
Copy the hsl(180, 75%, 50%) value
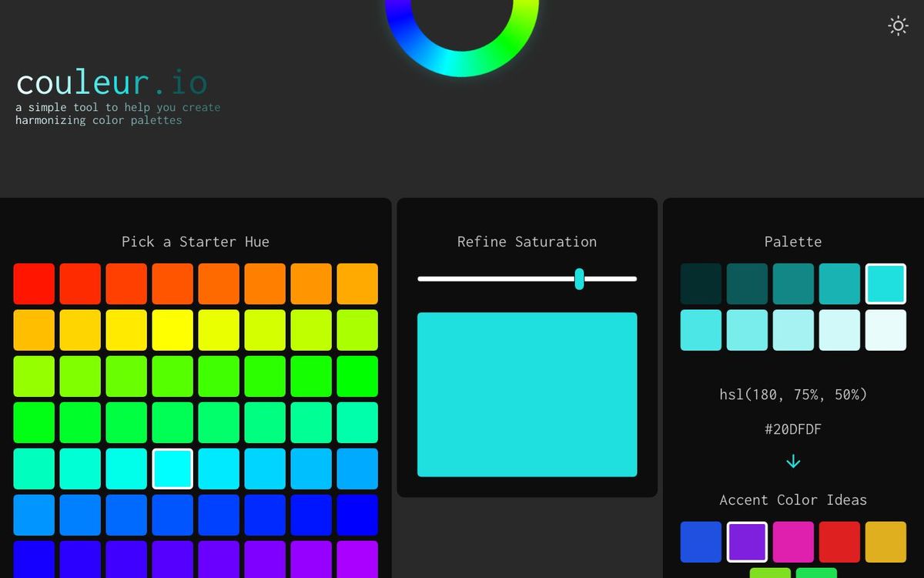pos(793,395)
